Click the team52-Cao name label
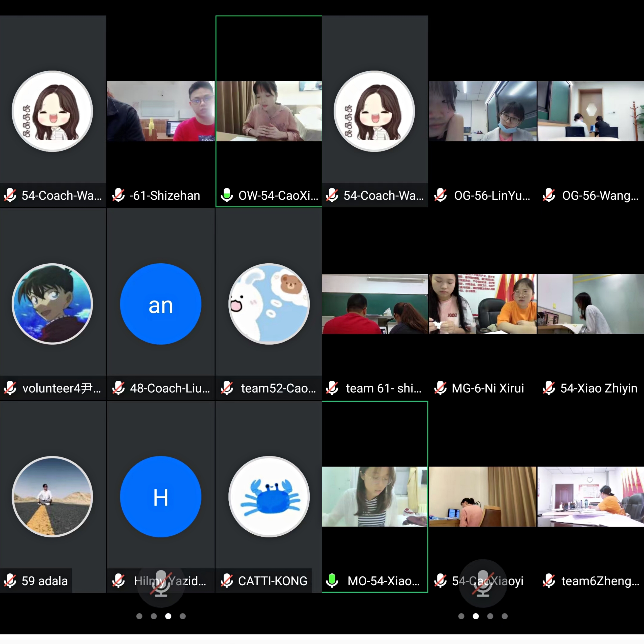This screenshot has height=644, width=644. 278,388
